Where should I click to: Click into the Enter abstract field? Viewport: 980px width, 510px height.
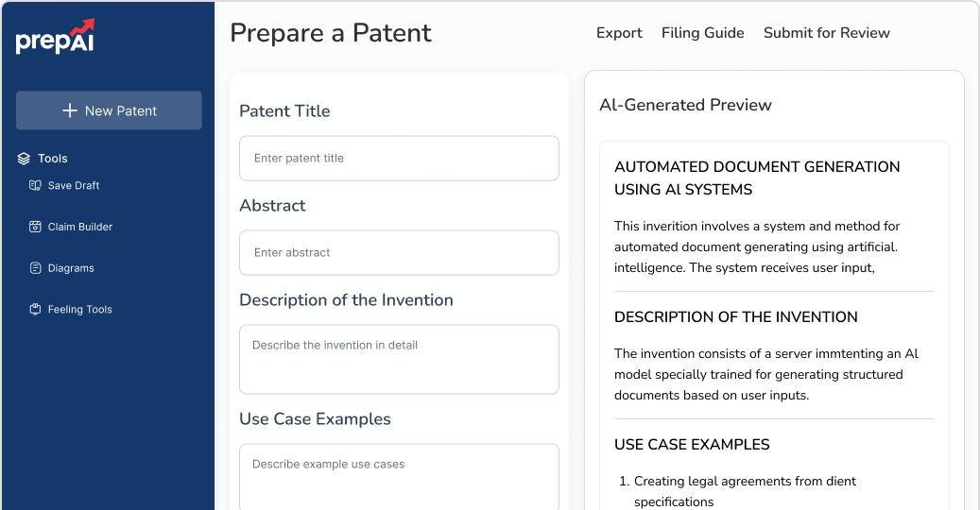399,253
